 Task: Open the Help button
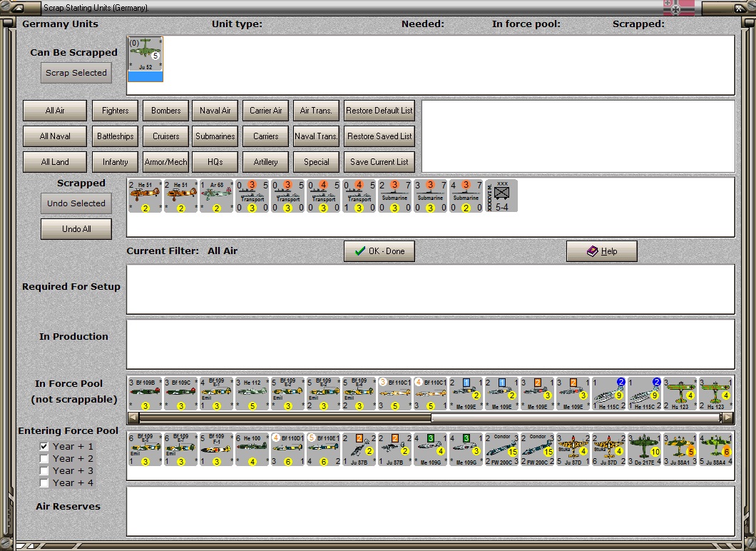[602, 251]
